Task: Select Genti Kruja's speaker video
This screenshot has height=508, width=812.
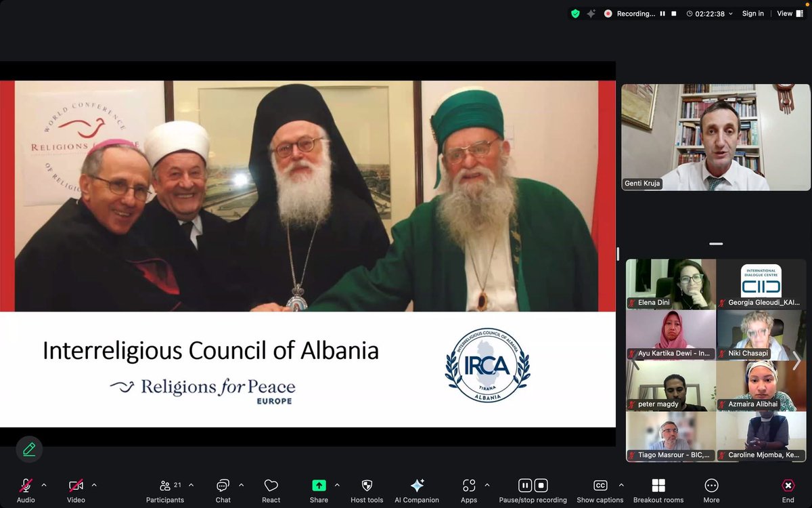Action: (716, 137)
